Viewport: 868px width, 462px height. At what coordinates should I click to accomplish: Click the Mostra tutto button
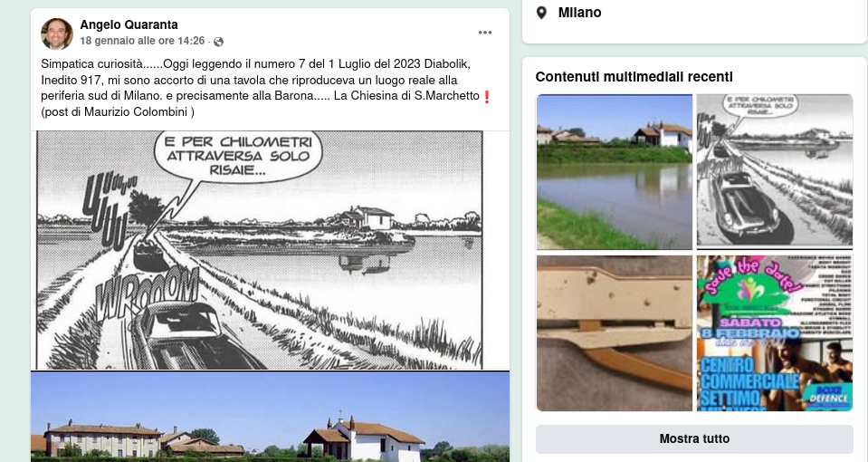coord(694,438)
